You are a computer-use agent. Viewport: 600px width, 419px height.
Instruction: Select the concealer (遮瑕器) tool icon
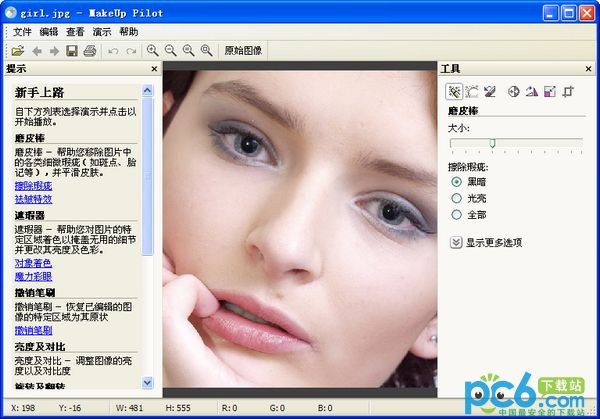pos(472,92)
